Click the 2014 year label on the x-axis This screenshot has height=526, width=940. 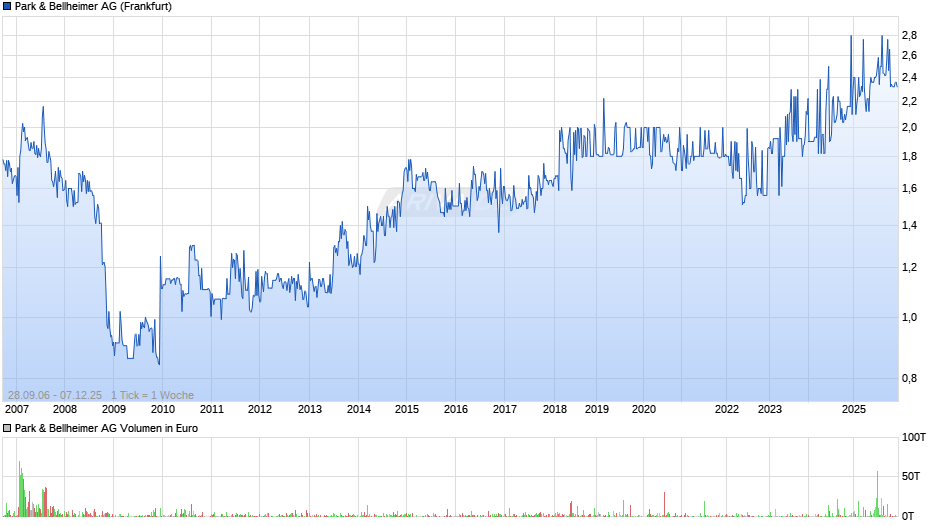358,409
